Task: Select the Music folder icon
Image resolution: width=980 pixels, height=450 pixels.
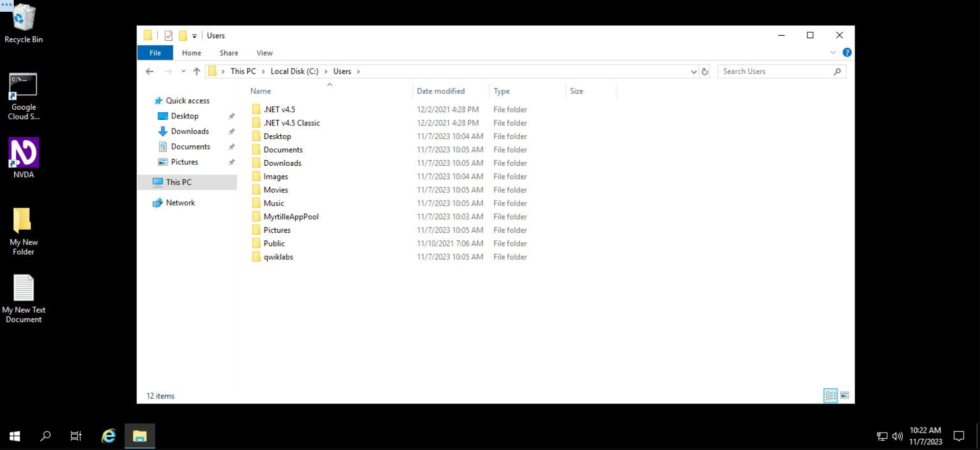Action: pyautogui.click(x=256, y=203)
